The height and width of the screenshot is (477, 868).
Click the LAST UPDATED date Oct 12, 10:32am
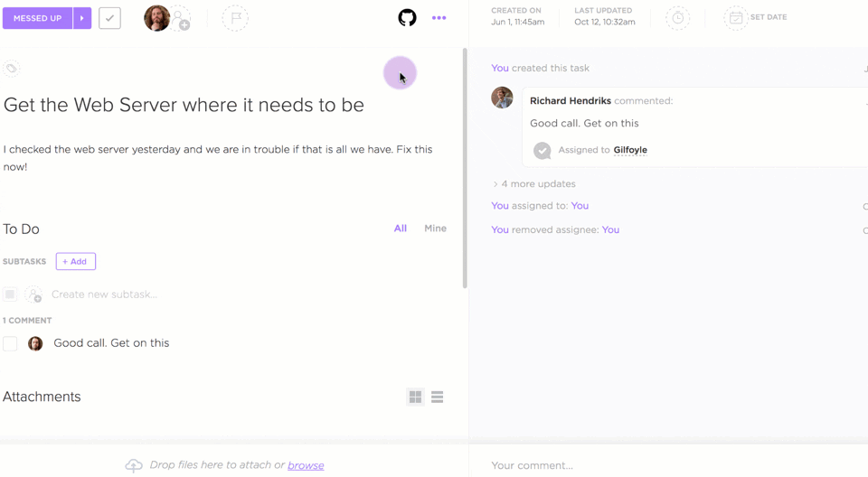click(605, 23)
